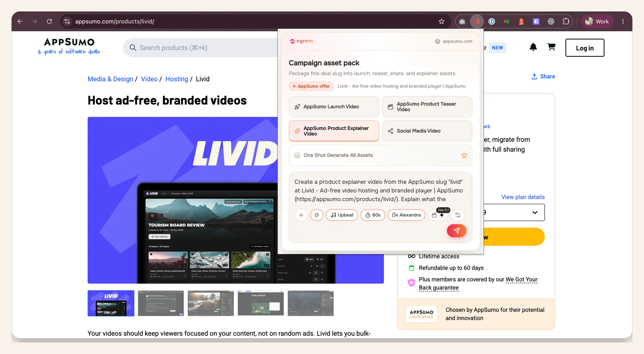This screenshot has width=644, height=354.
Task: Select the third gallery thumbnail
Action: [211, 303]
